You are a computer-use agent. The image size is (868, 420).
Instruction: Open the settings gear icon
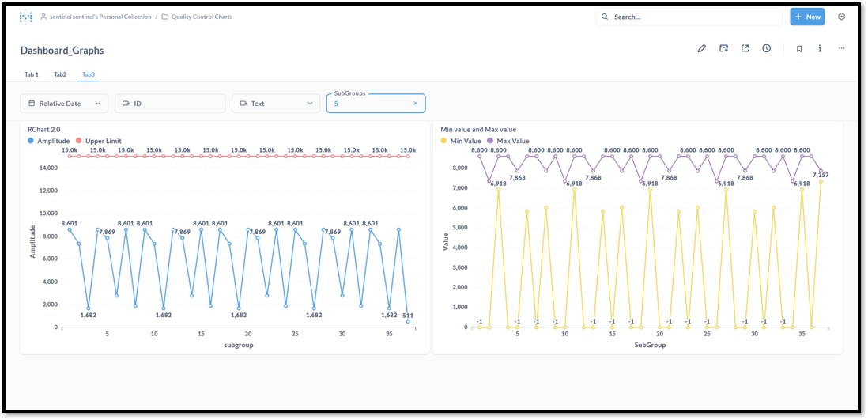click(x=841, y=17)
